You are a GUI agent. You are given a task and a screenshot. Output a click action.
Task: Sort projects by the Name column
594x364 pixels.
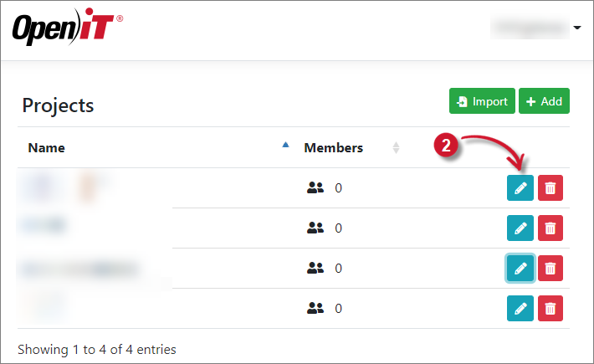coord(47,148)
